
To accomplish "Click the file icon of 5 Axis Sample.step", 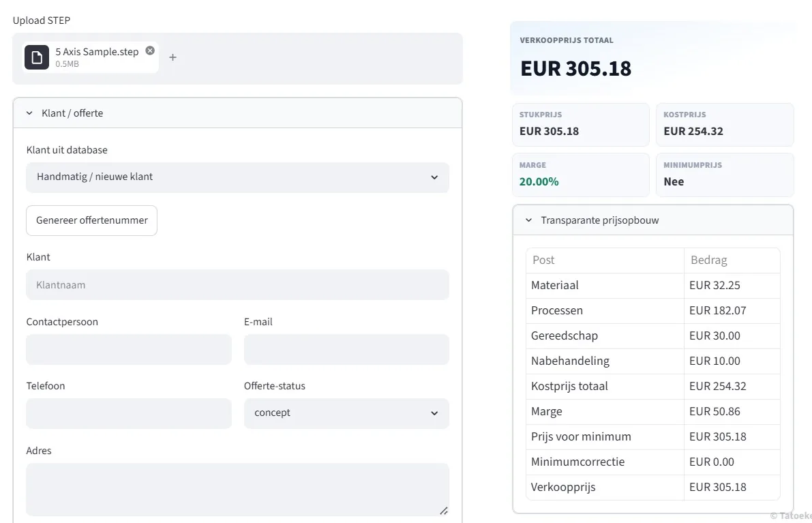I will pyautogui.click(x=37, y=57).
